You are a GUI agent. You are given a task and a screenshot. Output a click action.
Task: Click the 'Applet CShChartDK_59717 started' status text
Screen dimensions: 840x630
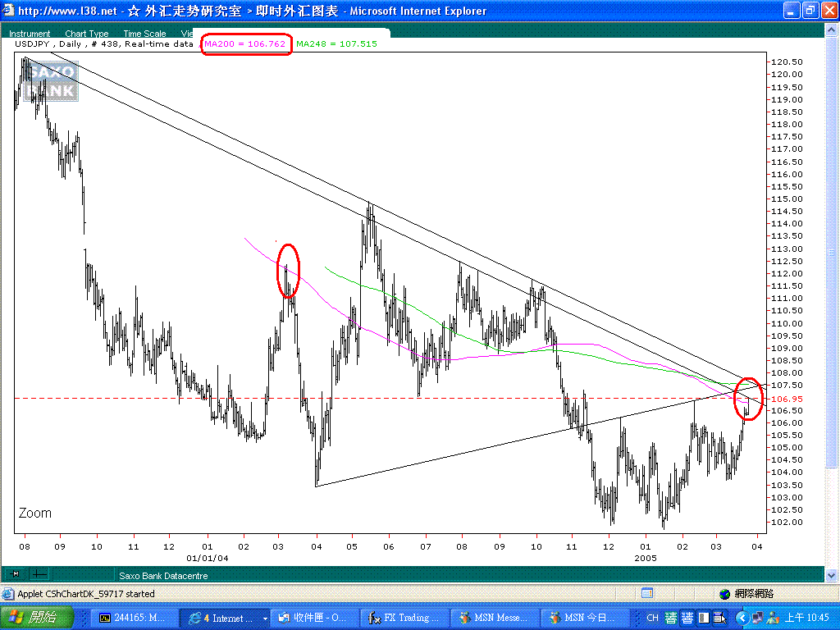(85, 594)
